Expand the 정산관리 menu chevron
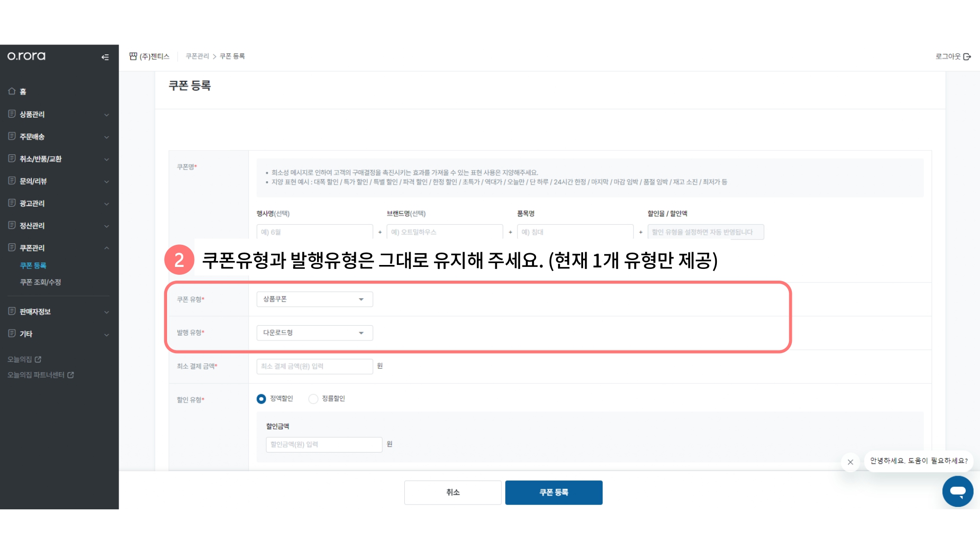This screenshot has height=551, width=980. pos(106,226)
